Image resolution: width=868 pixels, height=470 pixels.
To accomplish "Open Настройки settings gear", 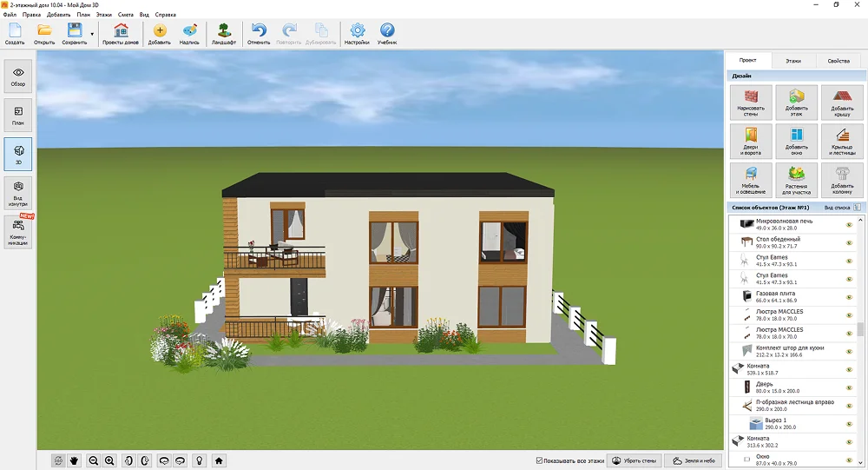I will (357, 34).
